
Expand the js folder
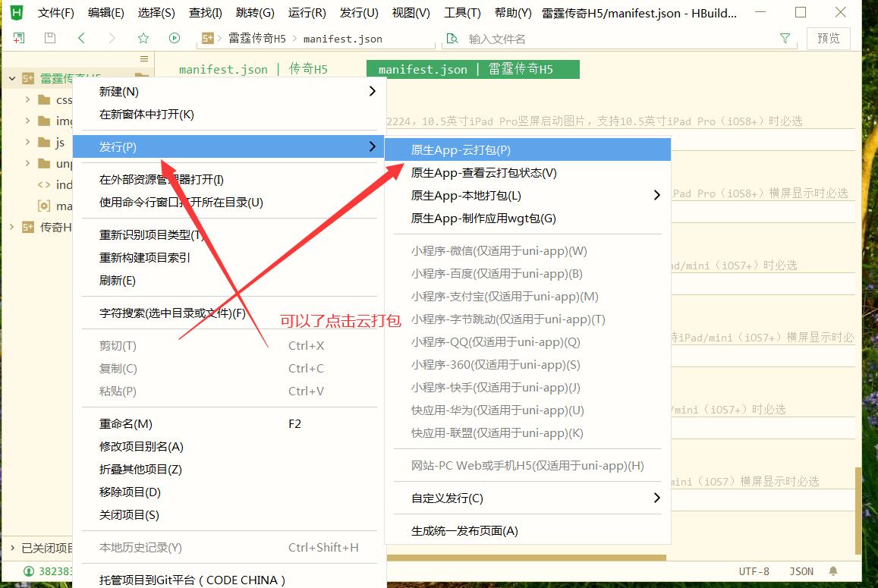pyautogui.click(x=27, y=142)
